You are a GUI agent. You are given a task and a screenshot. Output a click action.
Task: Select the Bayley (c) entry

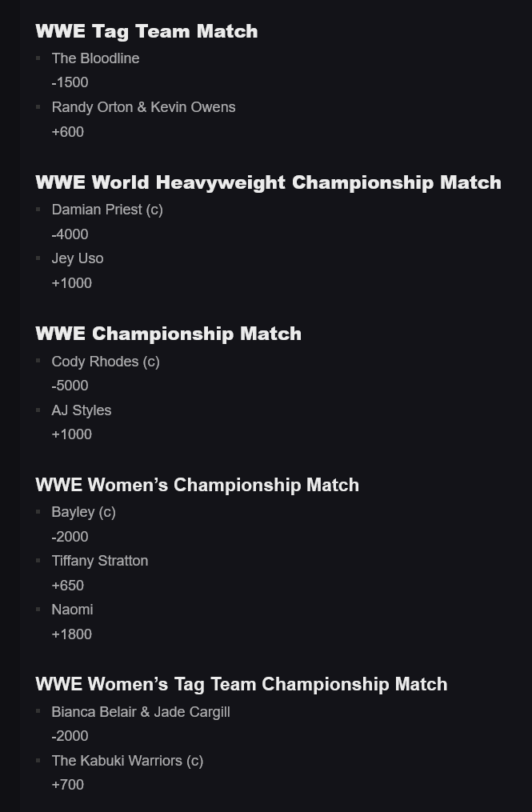pyautogui.click(x=83, y=512)
